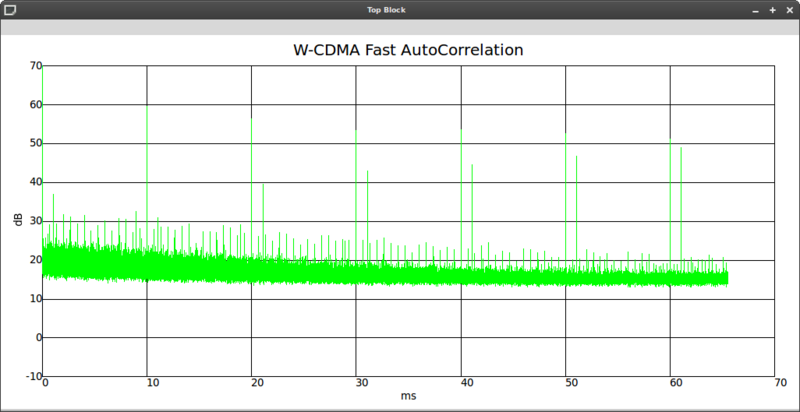The width and height of the screenshot is (800, 412).
Task: Minimize the Top Block window
Action: [757, 9]
